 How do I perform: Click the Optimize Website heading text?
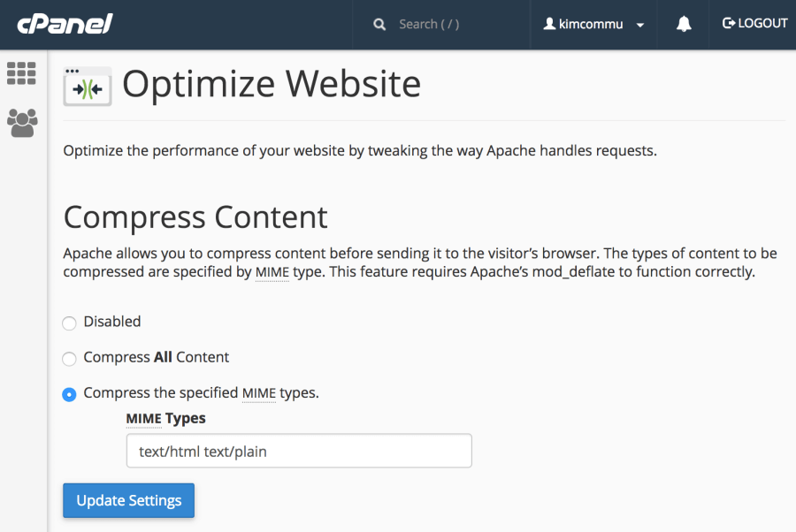tap(271, 84)
